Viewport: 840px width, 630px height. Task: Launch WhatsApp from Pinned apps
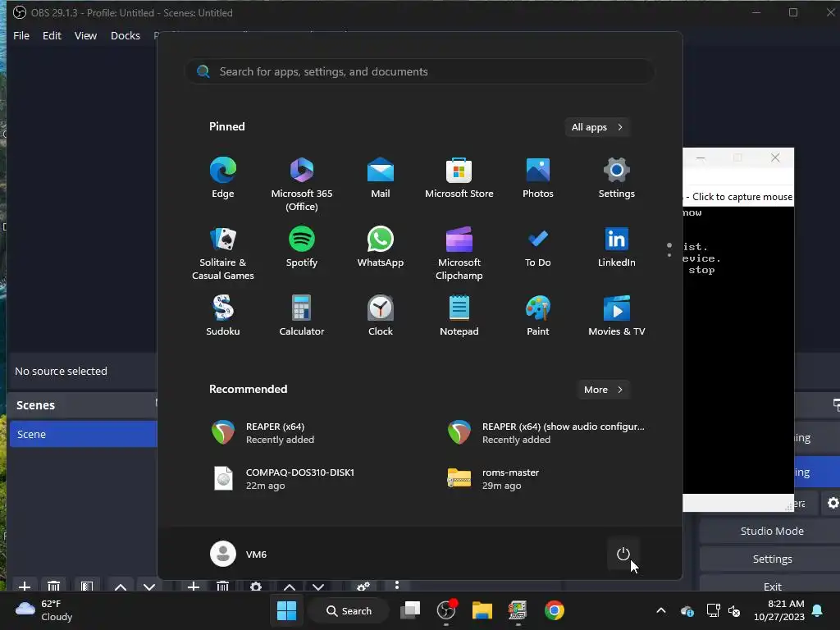pyautogui.click(x=381, y=247)
